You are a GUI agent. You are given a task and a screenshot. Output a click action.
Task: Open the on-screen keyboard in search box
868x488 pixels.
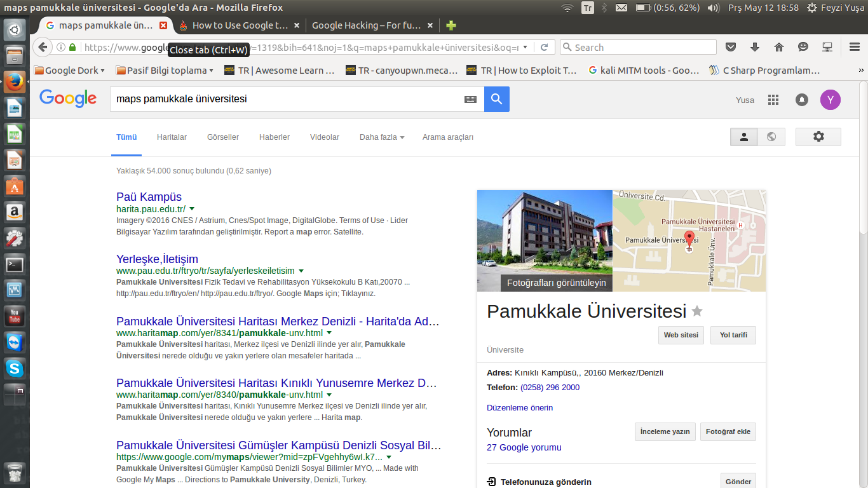tap(470, 99)
